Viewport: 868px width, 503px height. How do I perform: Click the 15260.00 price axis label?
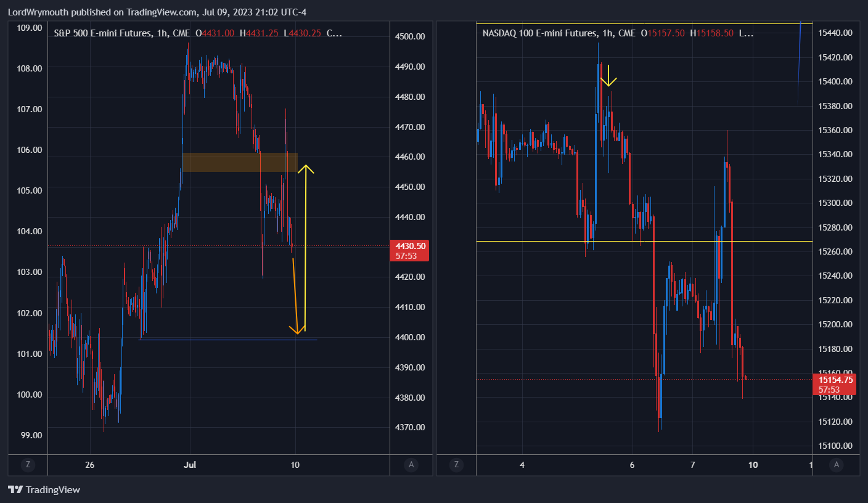(x=835, y=251)
